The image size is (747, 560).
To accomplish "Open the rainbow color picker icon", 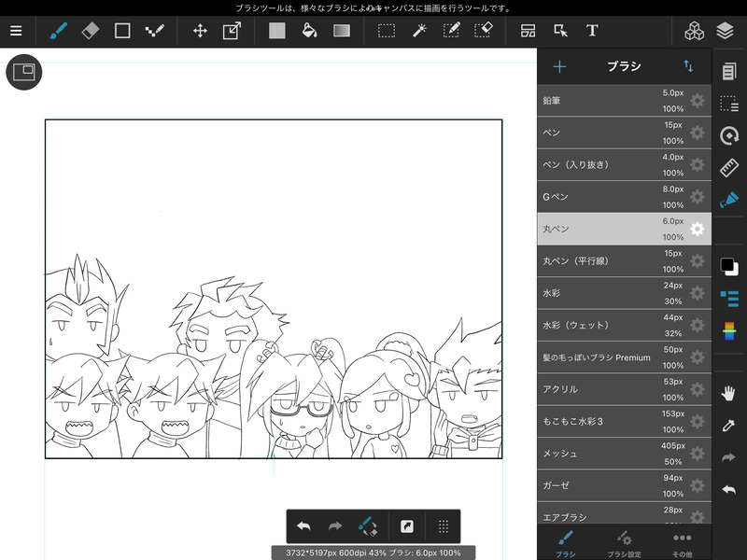I will pyautogui.click(x=729, y=330).
